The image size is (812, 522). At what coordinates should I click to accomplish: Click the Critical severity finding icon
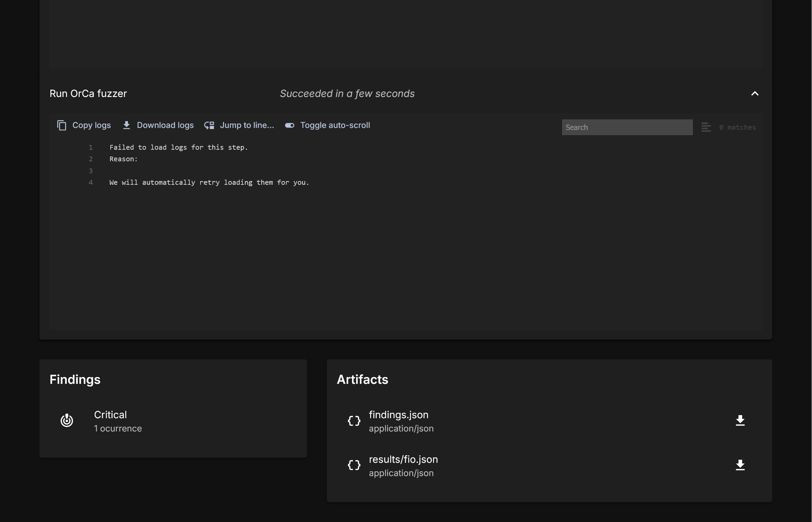pos(67,420)
